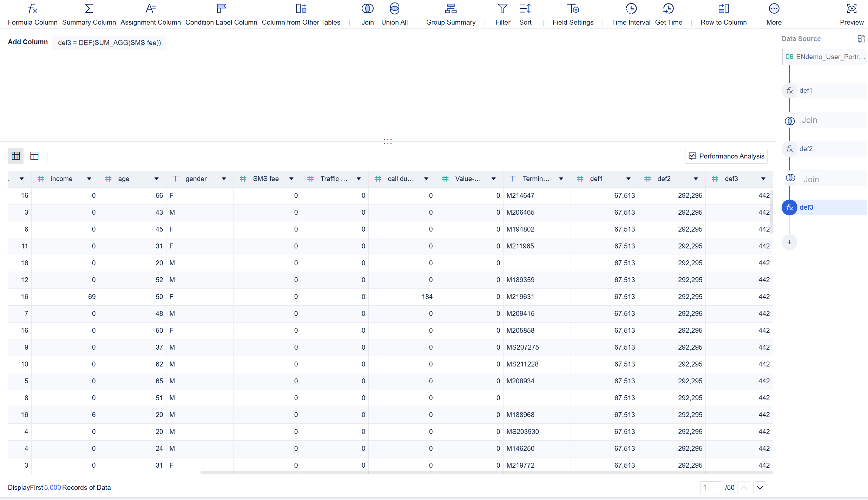
Task: Click the Filter tool
Action: (502, 13)
